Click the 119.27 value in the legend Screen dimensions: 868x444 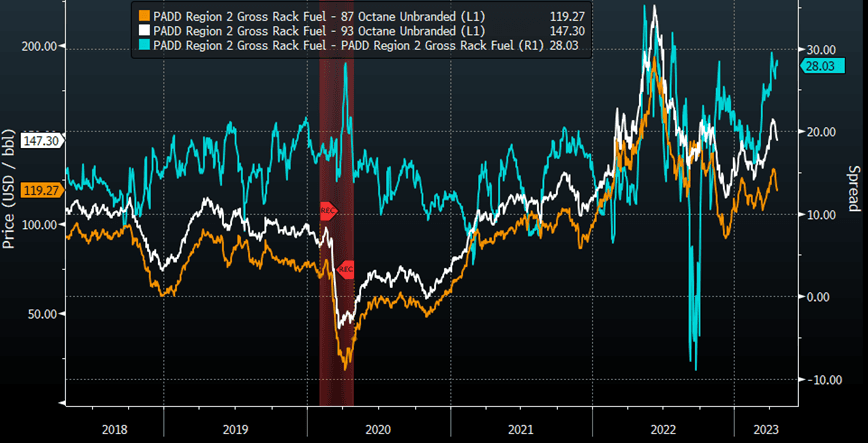pos(567,17)
